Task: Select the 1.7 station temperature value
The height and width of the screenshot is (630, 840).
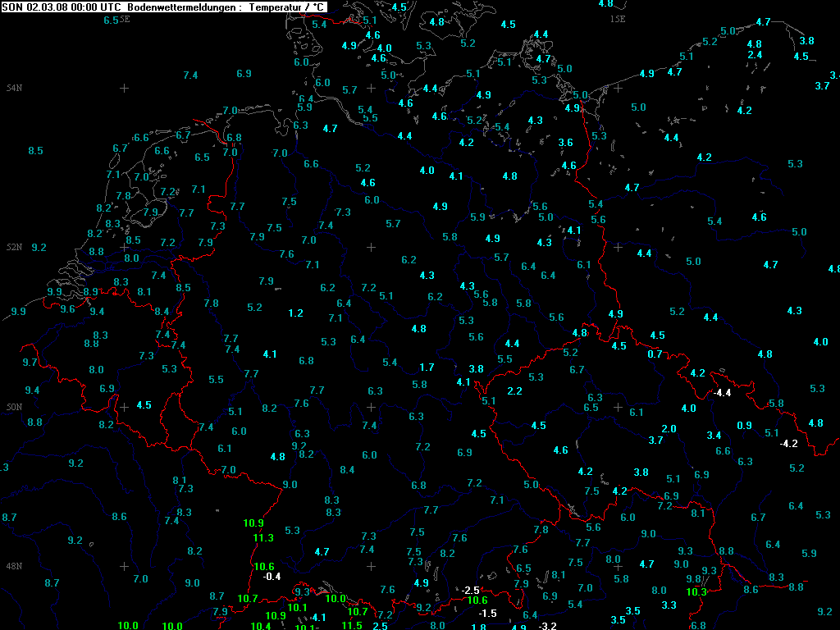Action: [x=427, y=367]
